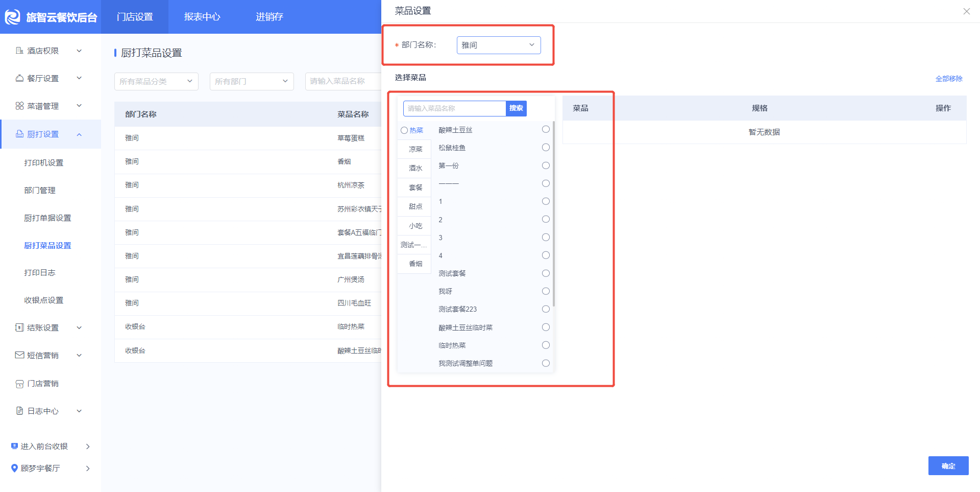Select radio for 松鼠桂鱼
980x492 pixels.
[x=546, y=147]
